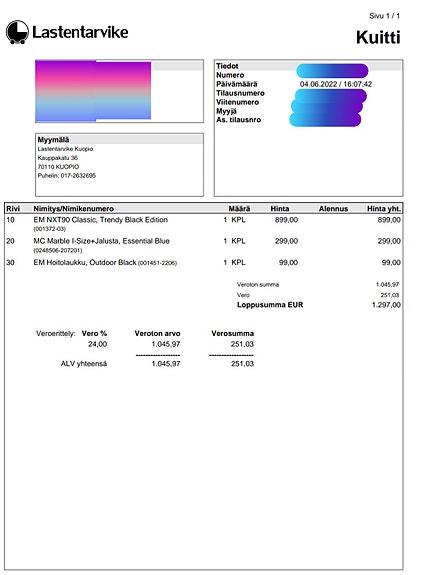
Task: Click the Tiedot section header
Action: pos(227,66)
